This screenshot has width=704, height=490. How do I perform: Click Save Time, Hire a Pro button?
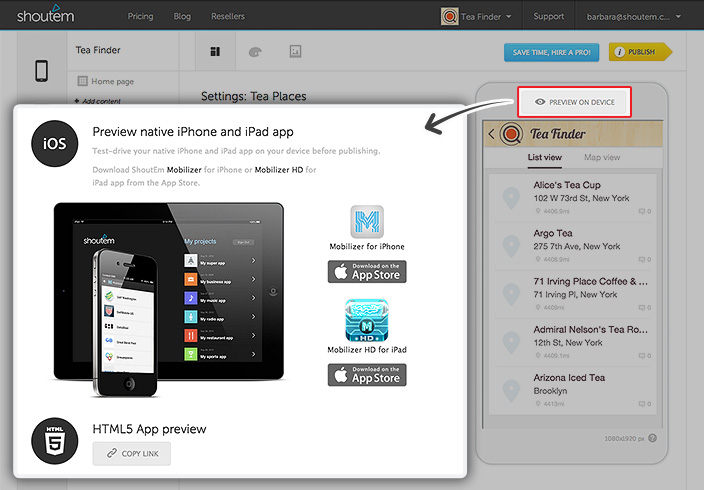coord(551,52)
